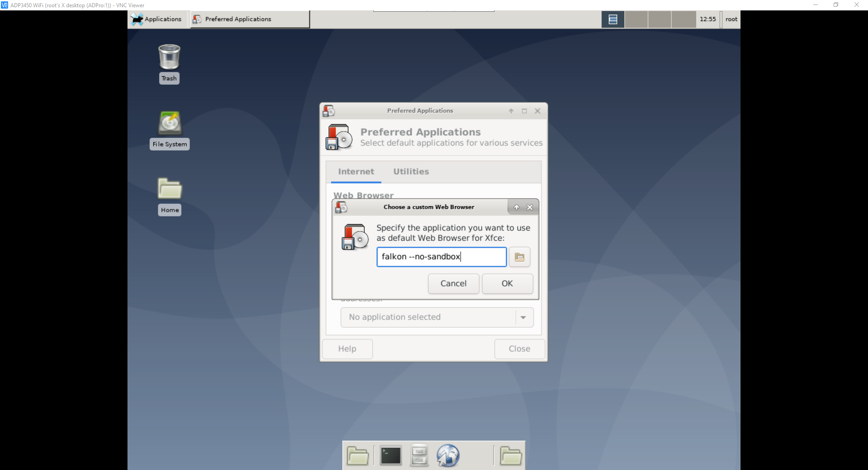Screen dimensions: 868x470
Task: Click the command input field with falkon text
Action: 442,257
